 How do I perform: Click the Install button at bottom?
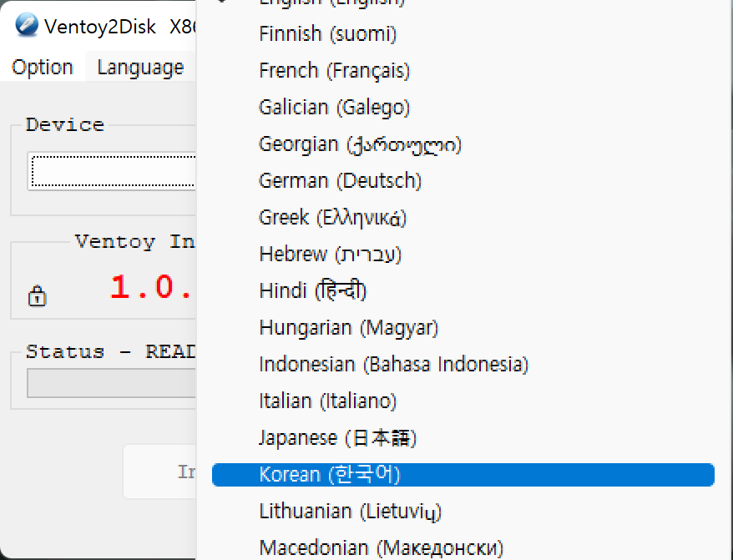(159, 472)
